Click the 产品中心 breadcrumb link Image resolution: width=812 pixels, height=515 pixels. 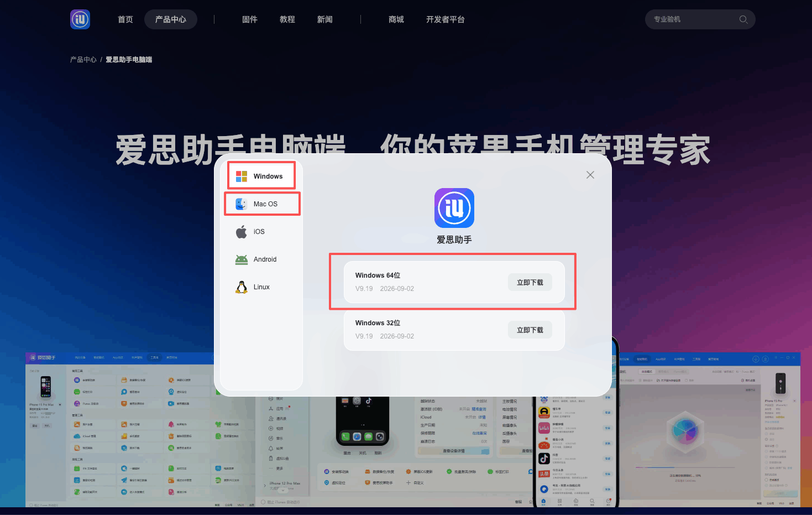83,60
